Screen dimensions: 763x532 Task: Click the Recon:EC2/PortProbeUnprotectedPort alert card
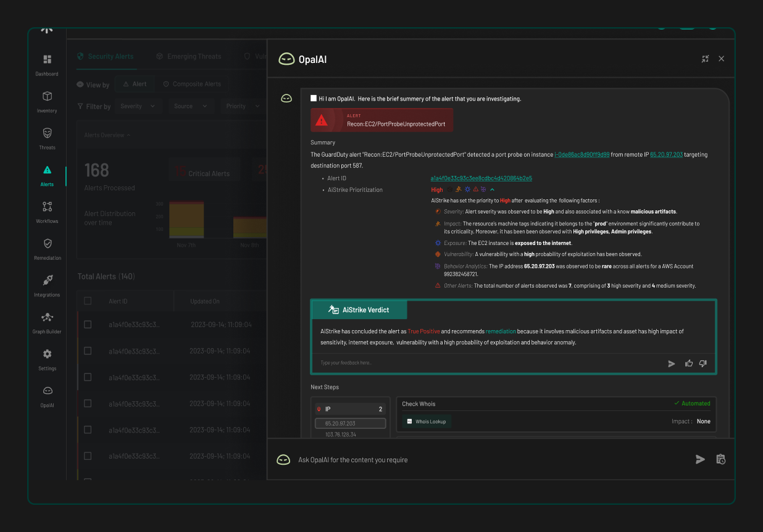(381, 120)
